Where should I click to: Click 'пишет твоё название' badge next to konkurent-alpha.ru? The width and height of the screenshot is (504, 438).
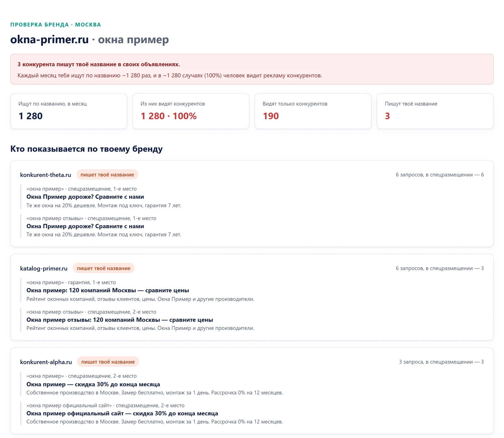click(108, 362)
